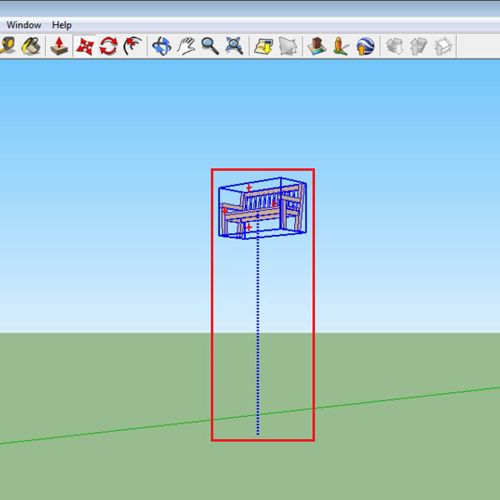
Task: Select the Offset tool
Action: [x=133, y=46]
